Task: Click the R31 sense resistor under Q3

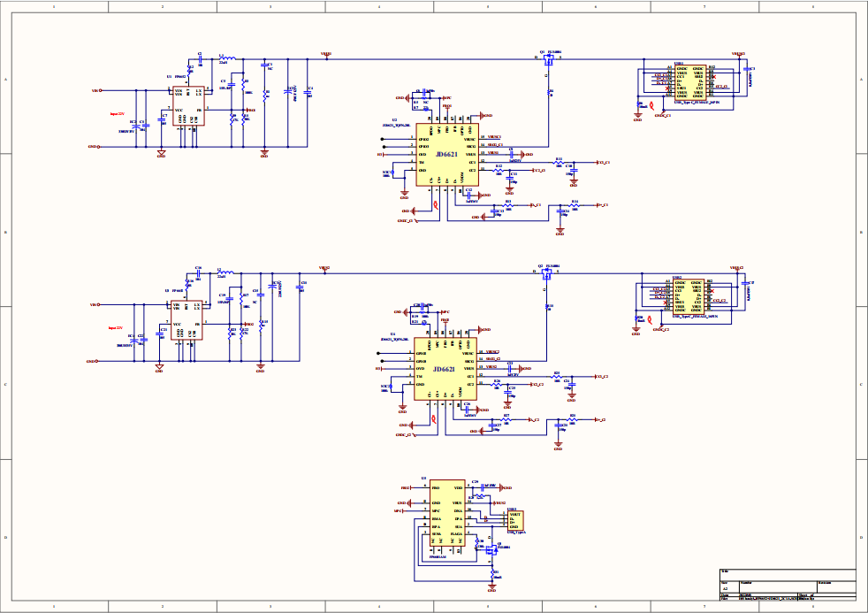Action: point(492,572)
